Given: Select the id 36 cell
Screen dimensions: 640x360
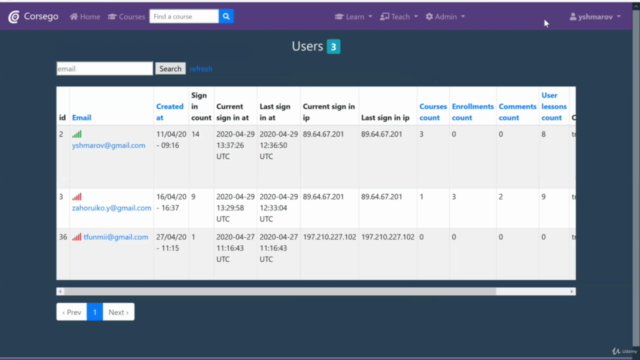Looking at the screenshot, I should (x=63, y=237).
